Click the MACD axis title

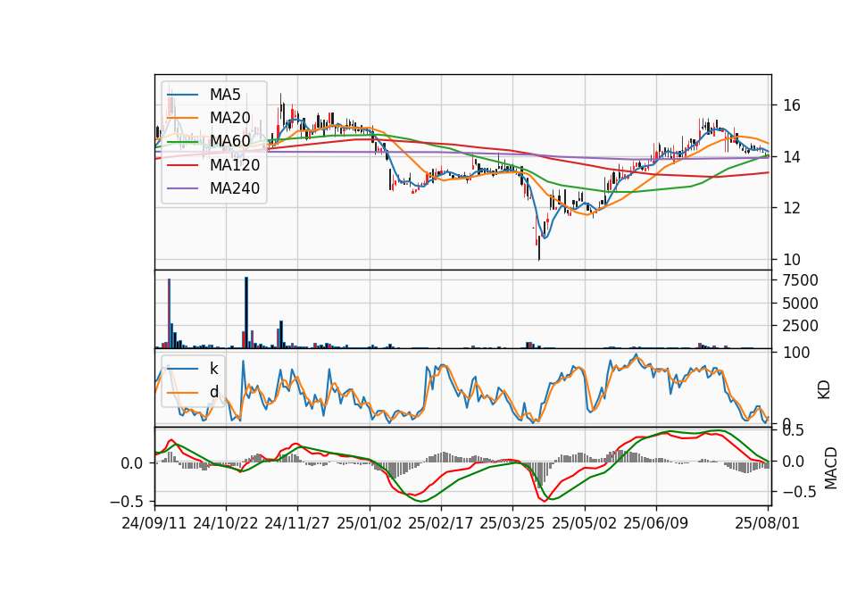point(831,468)
